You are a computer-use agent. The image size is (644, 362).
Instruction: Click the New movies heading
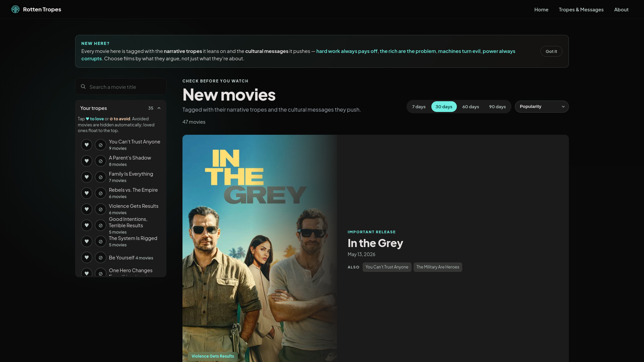pos(229,95)
